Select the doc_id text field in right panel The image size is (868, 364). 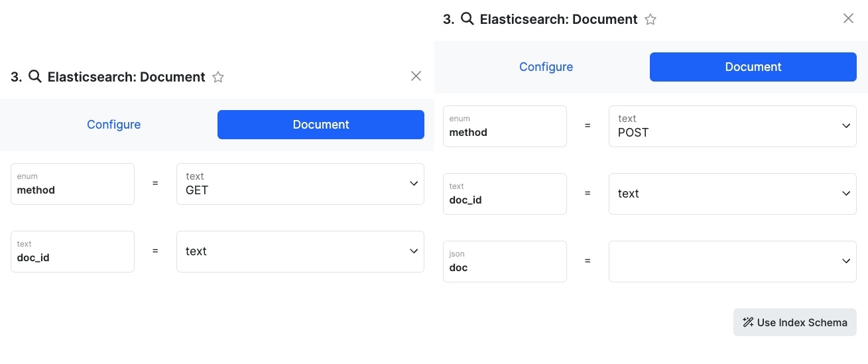505,194
